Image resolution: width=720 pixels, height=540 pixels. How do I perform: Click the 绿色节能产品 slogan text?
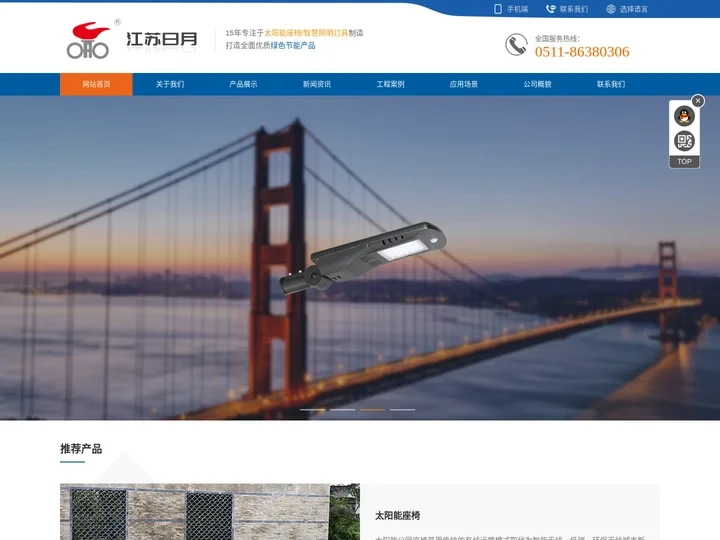[293, 45]
